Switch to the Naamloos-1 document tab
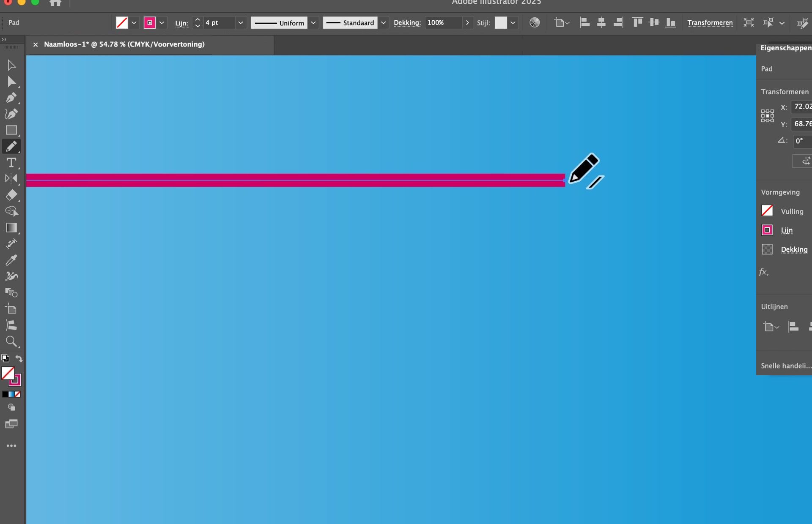The height and width of the screenshot is (524, 812). tap(124, 44)
